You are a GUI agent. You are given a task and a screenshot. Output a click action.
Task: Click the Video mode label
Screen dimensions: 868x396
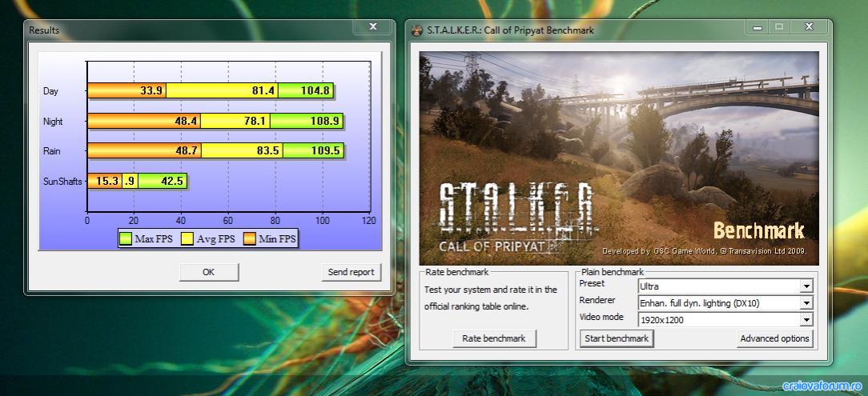point(601,317)
